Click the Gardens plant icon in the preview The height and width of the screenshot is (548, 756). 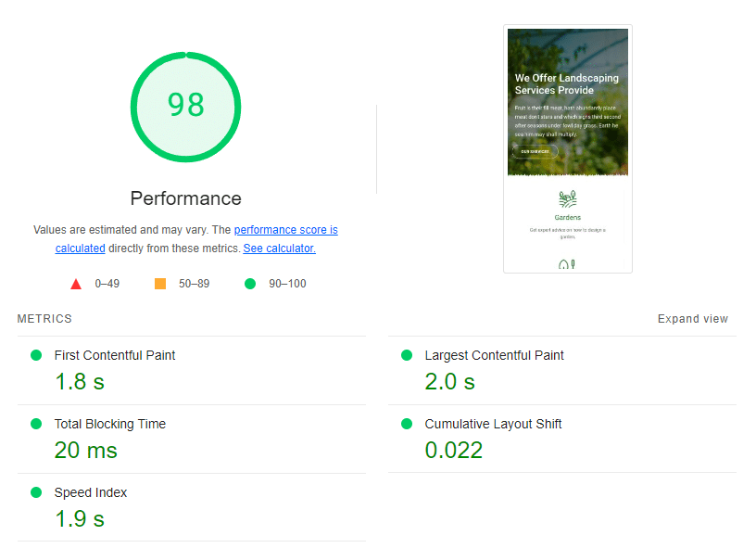pos(567,198)
